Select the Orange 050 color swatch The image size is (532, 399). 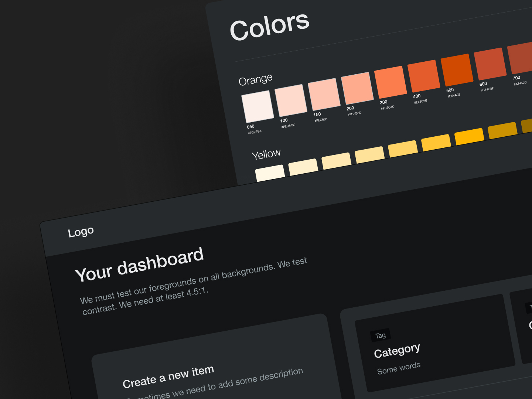click(258, 106)
